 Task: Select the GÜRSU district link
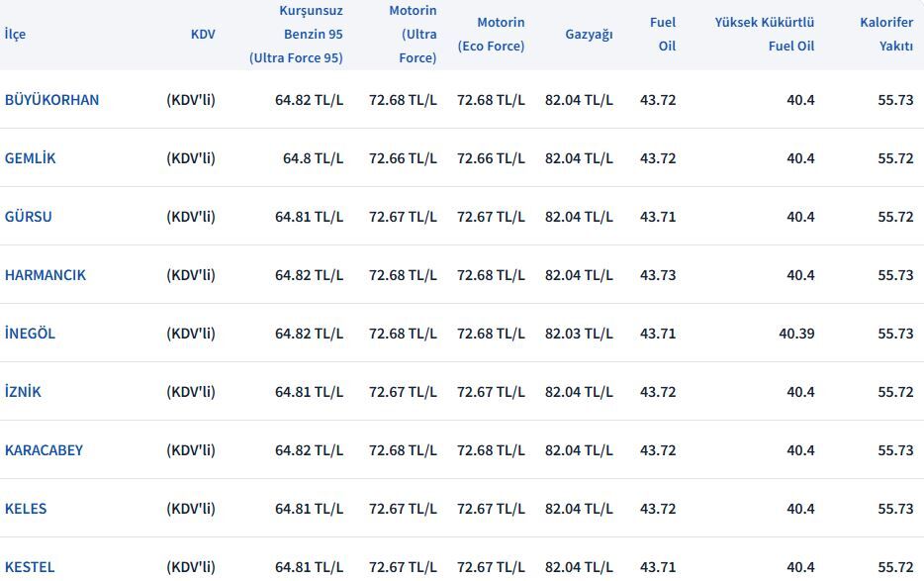tap(29, 217)
